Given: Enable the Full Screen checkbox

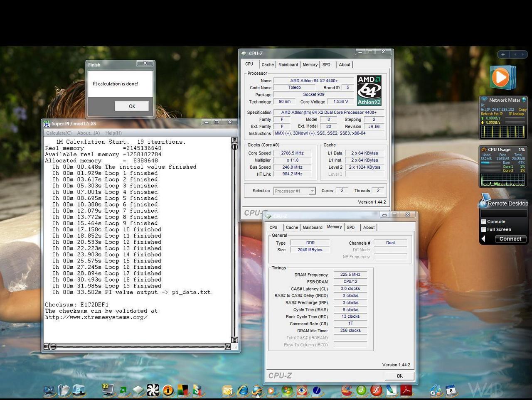Looking at the screenshot, I should click(483, 229).
